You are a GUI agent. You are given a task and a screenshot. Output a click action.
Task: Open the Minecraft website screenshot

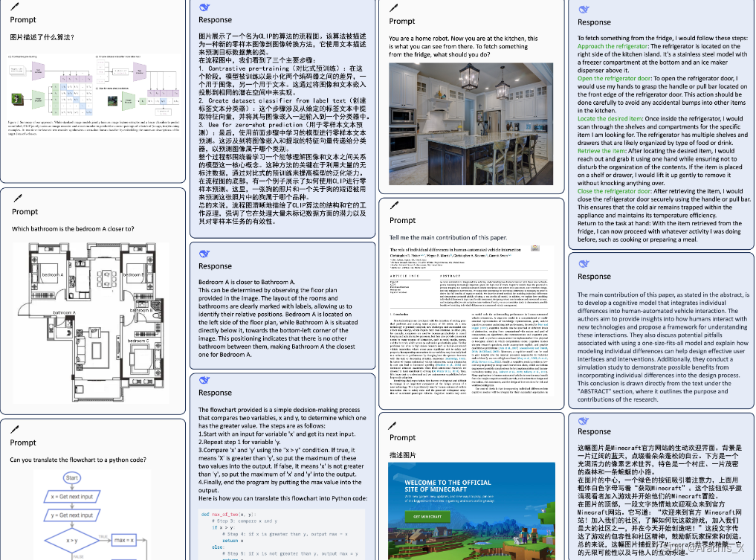click(x=471, y=511)
